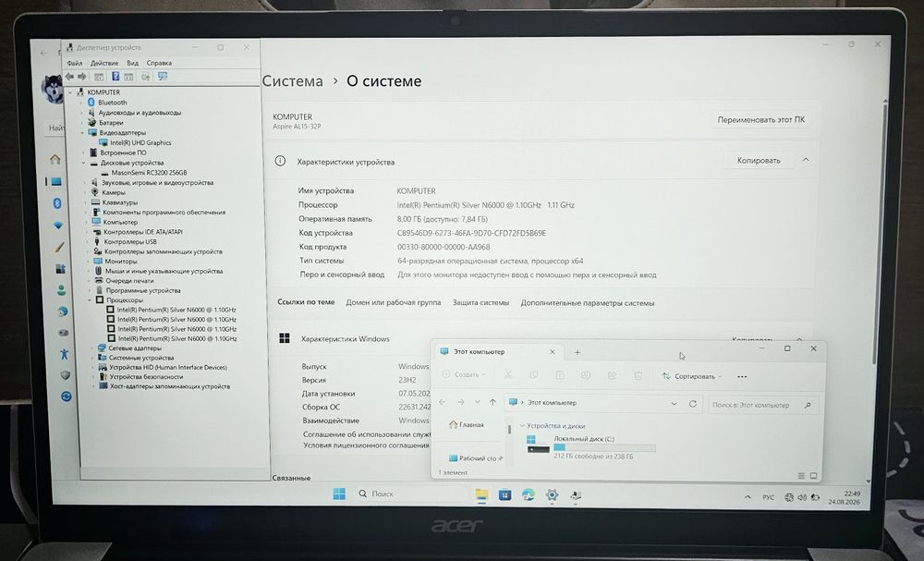Open the Windows Update icon in Settings sidebar
Viewport: 924px width, 561px height.
tap(66, 396)
